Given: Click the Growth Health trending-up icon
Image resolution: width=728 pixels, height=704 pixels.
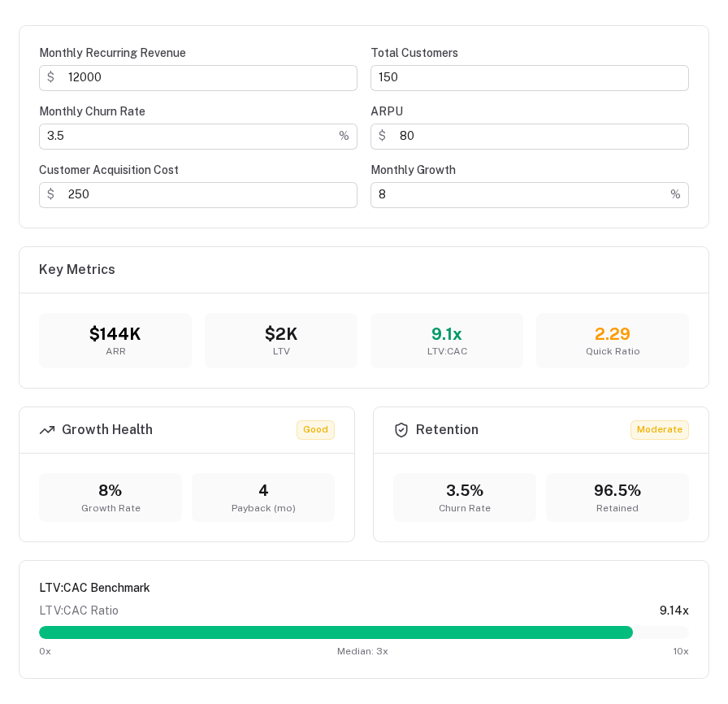Looking at the screenshot, I should (x=47, y=430).
